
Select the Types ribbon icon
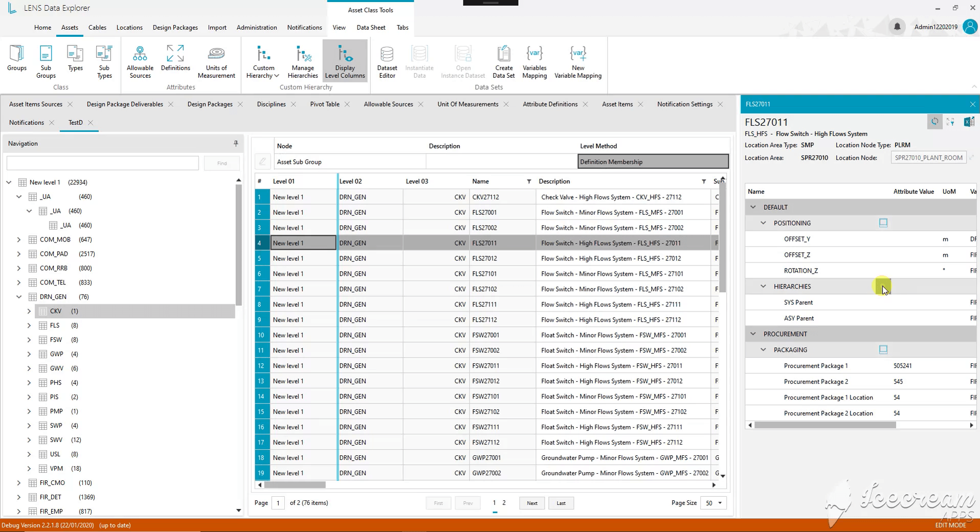click(75, 58)
